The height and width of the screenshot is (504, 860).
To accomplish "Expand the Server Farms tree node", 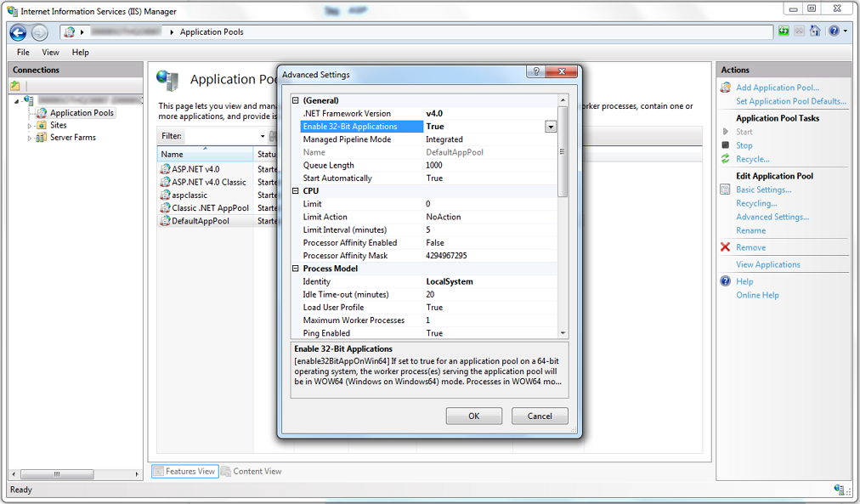I will [x=30, y=139].
